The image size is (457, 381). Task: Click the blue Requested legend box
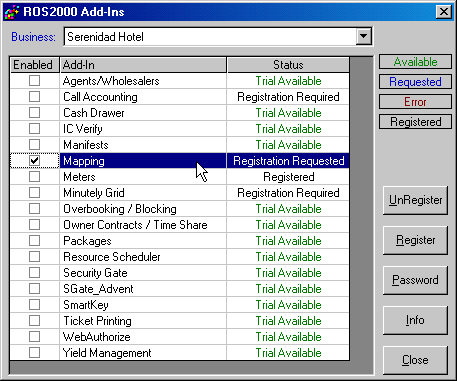[415, 82]
